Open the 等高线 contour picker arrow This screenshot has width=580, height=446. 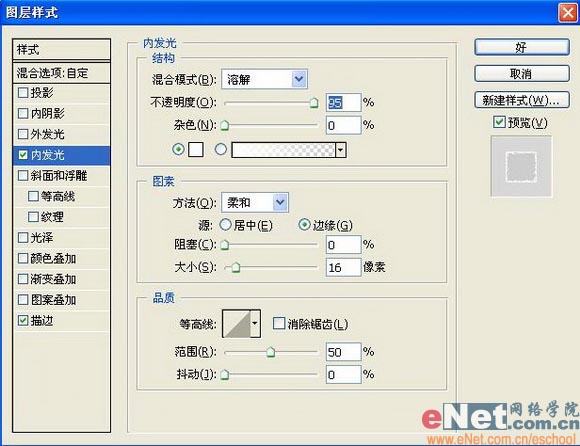[x=255, y=324]
